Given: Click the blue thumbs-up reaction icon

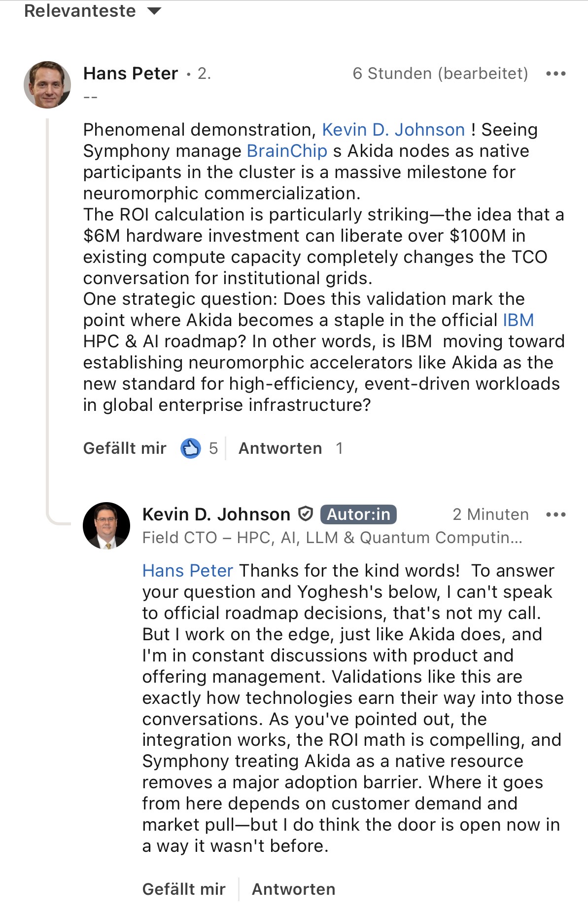Looking at the screenshot, I should [191, 448].
